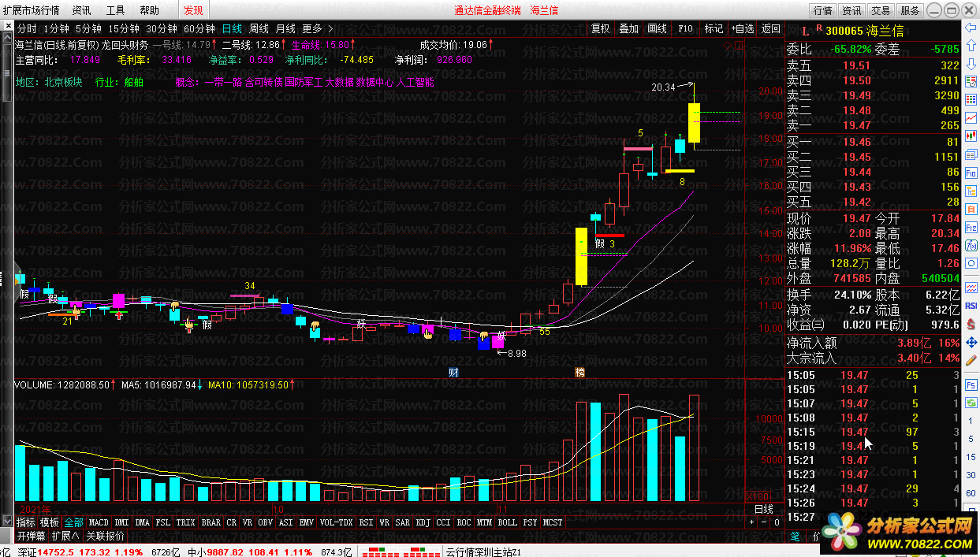Click the 标记 toolbar button

[x=714, y=28]
